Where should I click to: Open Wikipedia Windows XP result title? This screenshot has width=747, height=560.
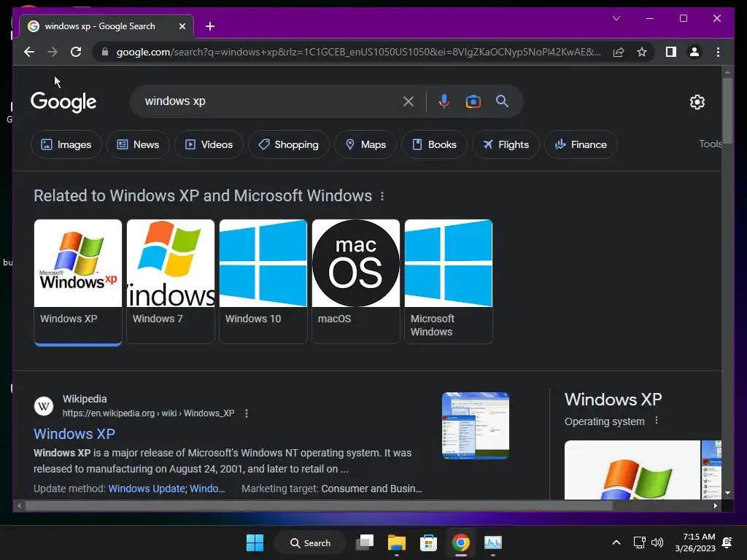click(74, 434)
